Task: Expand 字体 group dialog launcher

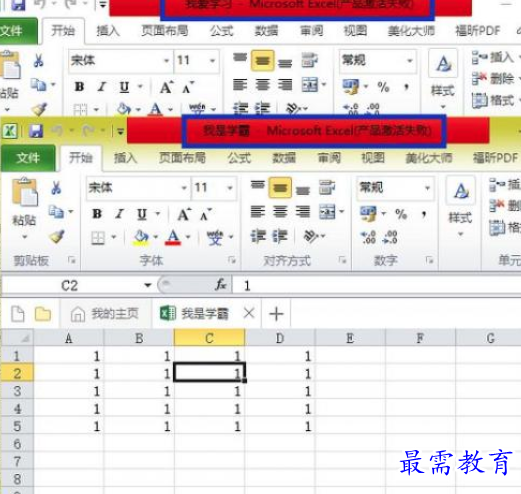Action: pyautogui.click(x=232, y=260)
